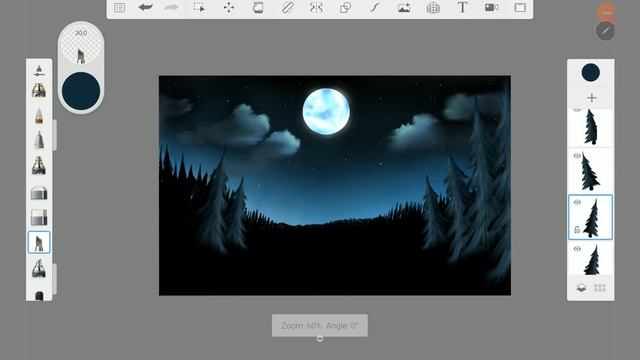Select the Text tool
Screen dimensions: 640x360
(462, 7)
